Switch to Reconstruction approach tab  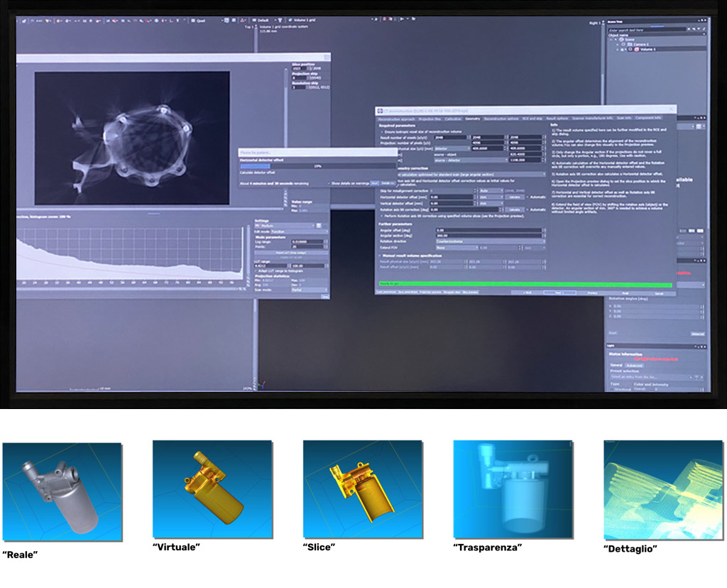click(x=396, y=119)
